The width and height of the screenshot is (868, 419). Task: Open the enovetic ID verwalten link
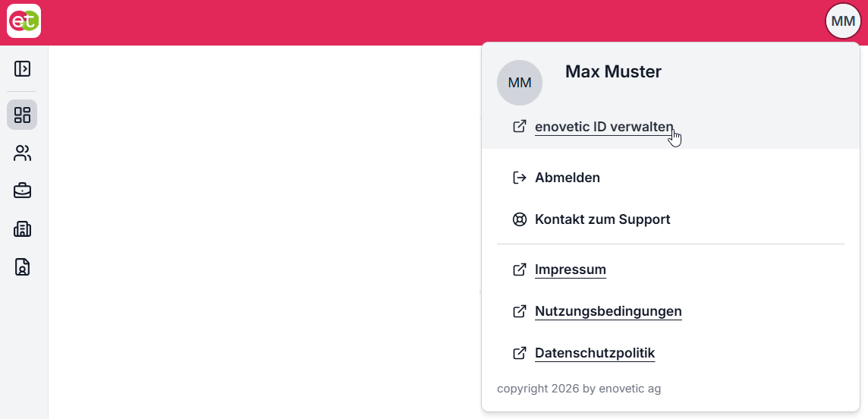pos(604,127)
